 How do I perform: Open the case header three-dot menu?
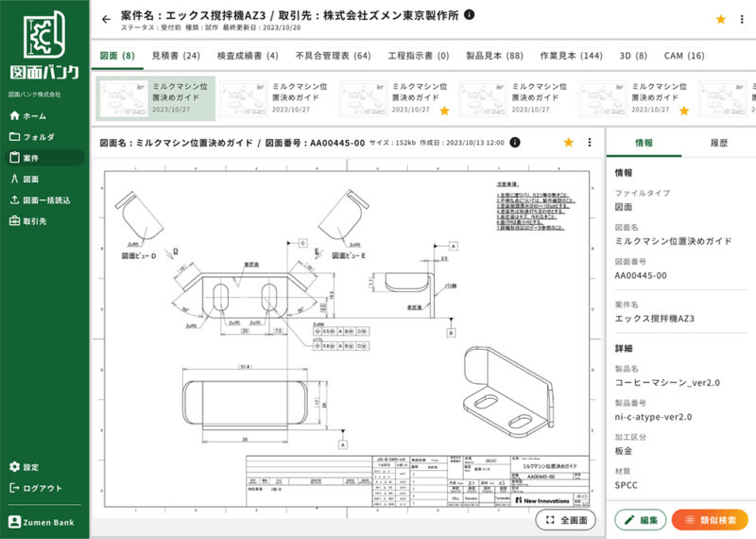tap(742, 19)
